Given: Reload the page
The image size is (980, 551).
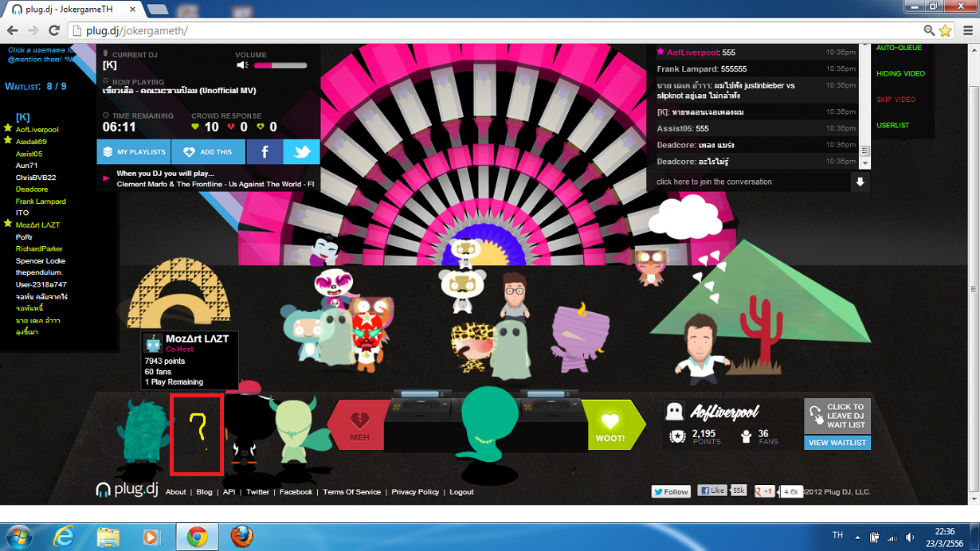Looking at the screenshot, I should (x=54, y=30).
